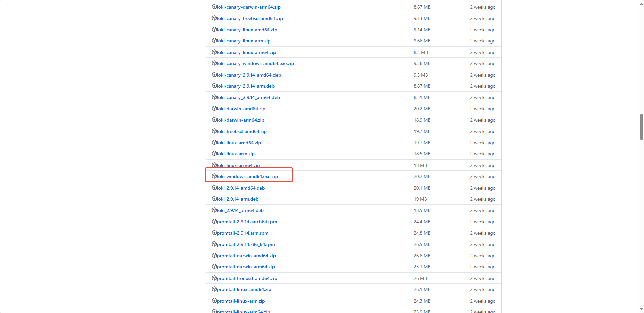Screen dimensions: 644x313
Task: Click package icon beside loki-linux-amd64.zip
Action: pos(214,142)
